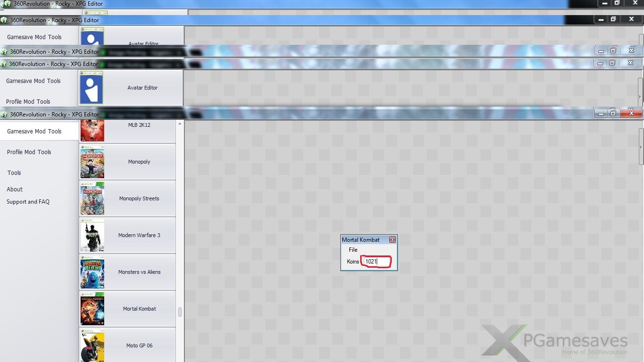Select the highlighted Gamesave Mod Tools tab
The width and height of the screenshot is (644, 362).
34,132
